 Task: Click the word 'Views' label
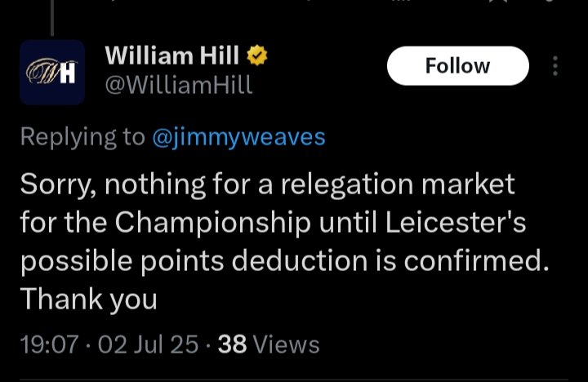[x=287, y=344]
